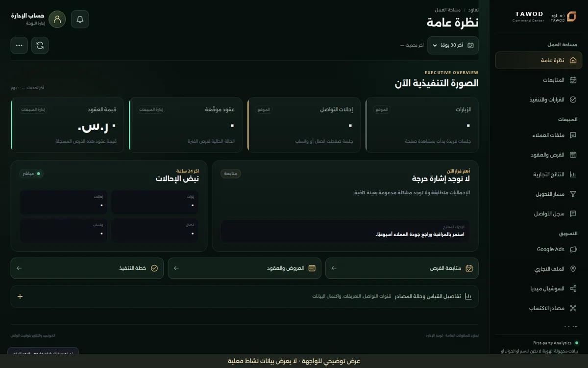Expand تفاصيل القياس وحالة المصادر with the plus
The image size is (588, 368).
tap(20, 296)
